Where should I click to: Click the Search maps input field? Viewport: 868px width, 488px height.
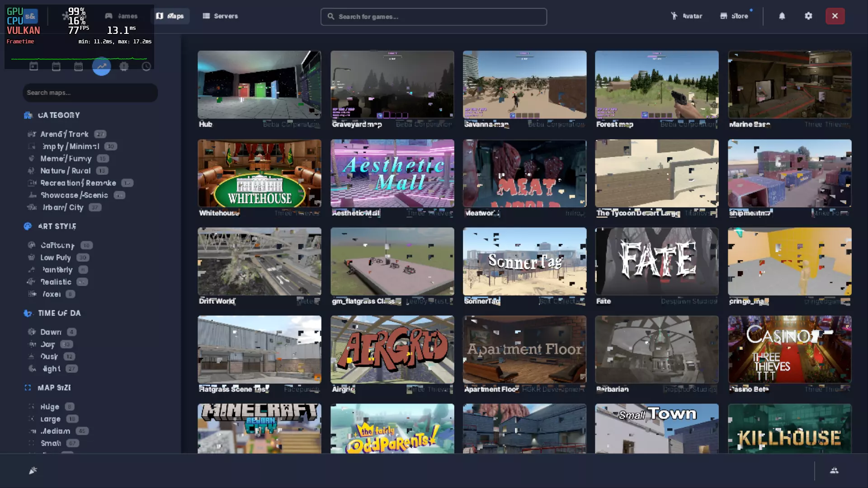click(90, 93)
